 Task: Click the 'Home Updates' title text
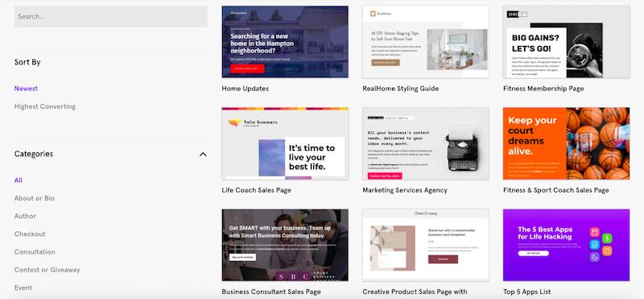(246, 89)
